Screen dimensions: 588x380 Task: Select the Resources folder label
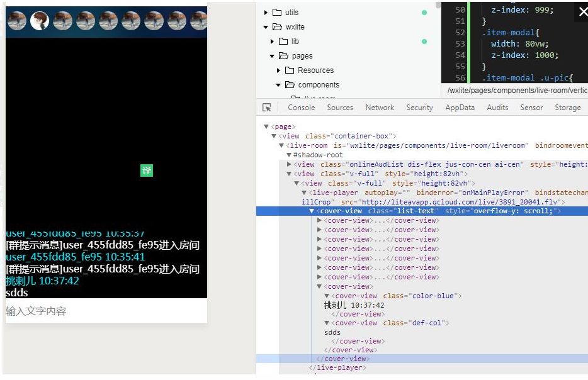coord(315,70)
